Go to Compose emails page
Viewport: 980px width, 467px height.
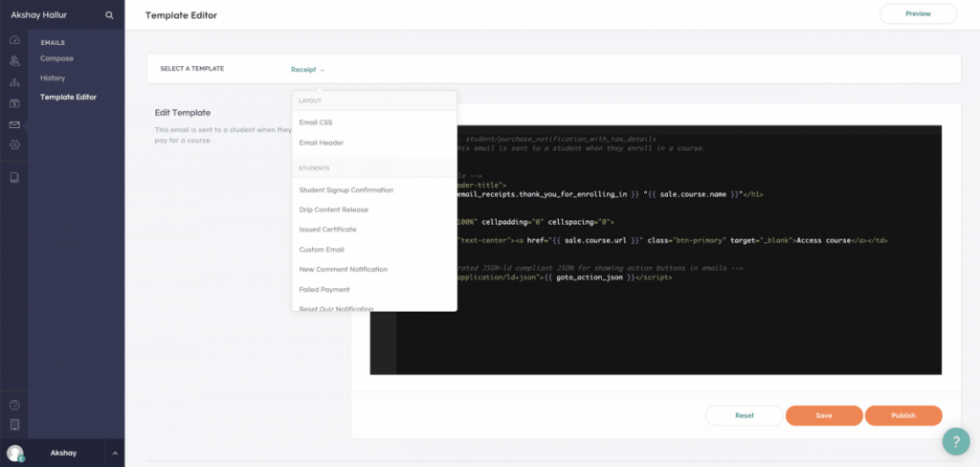(56, 58)
